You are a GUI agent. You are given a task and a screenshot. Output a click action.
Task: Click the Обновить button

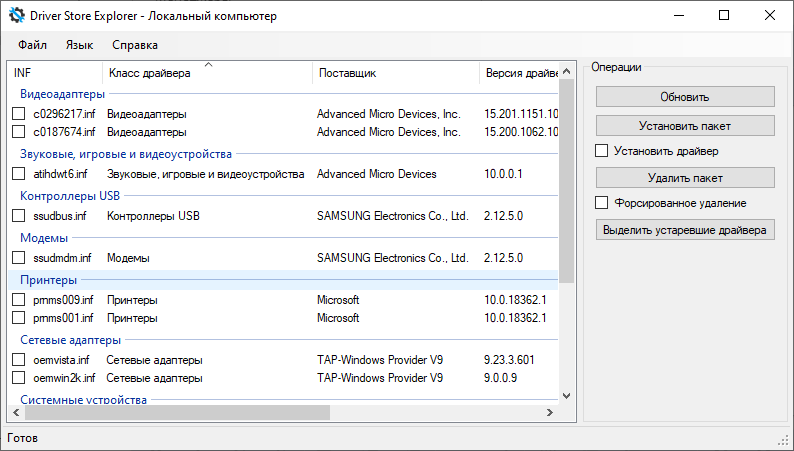[685, 97]
